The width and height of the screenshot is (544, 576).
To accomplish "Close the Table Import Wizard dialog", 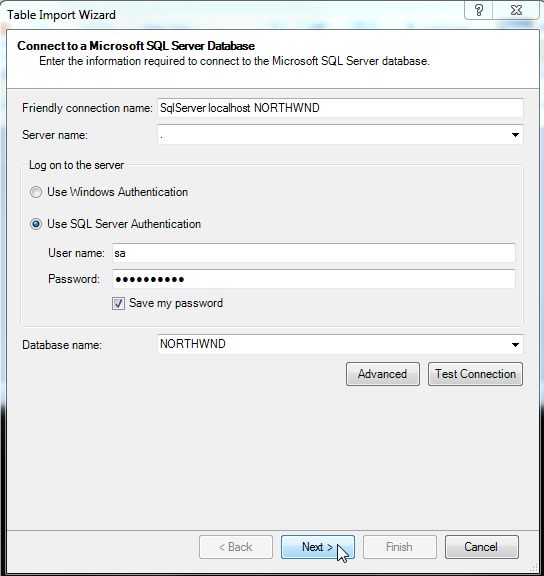I will click(x=516, y=10).
